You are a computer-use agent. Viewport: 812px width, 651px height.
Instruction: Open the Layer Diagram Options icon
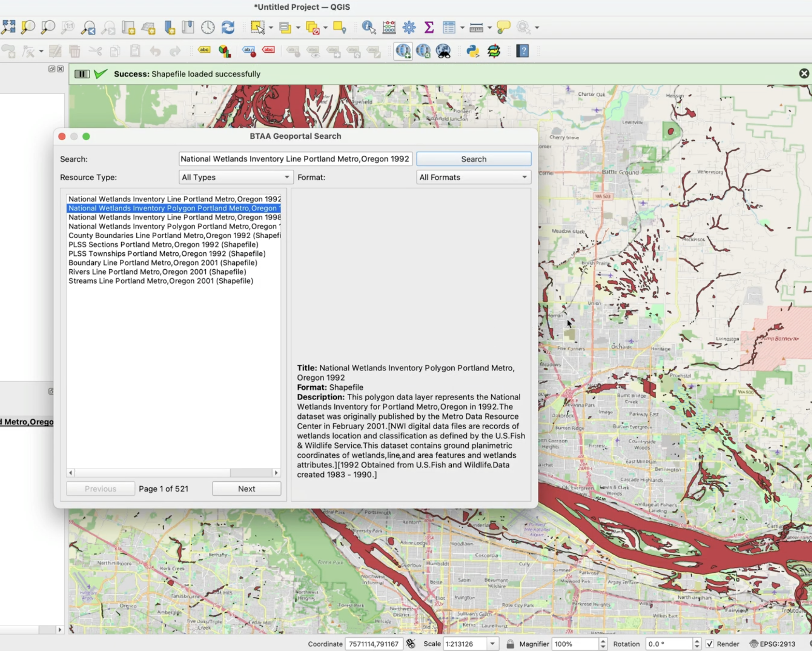[x=225, y=51]
